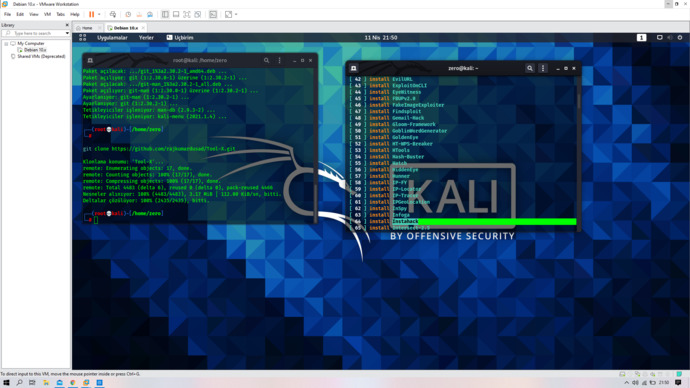The image size is (690, 388).
Task: Collapse the My Computer tree node
Action: click(x=6, y=44)
